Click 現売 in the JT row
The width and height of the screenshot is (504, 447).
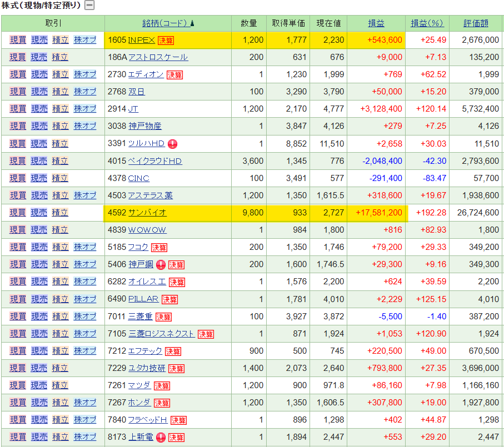pos(39,109)
